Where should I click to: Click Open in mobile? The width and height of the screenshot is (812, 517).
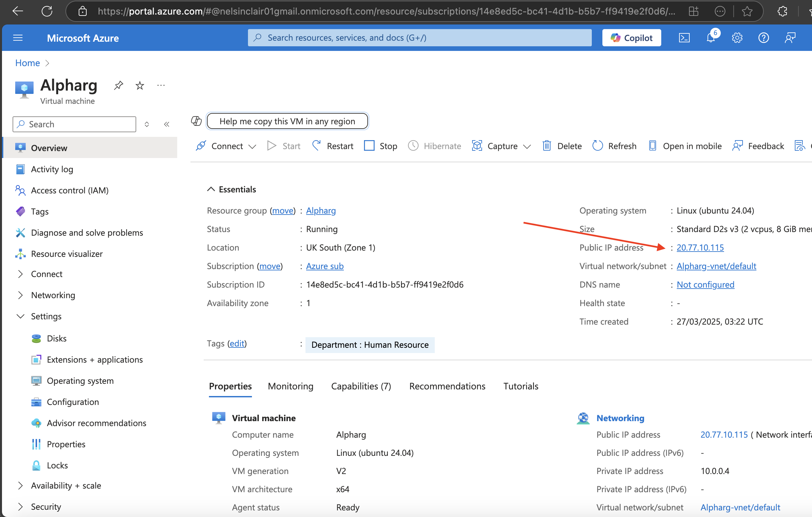pyautogui.click(x=685, y=146)
